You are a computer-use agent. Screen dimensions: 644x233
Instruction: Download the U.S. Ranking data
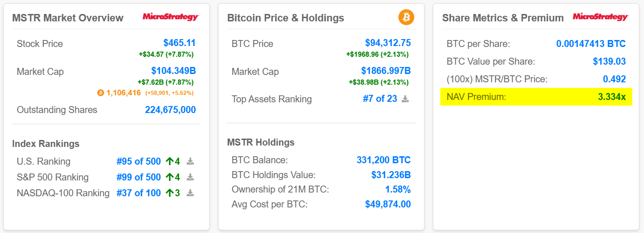point(190,161)
